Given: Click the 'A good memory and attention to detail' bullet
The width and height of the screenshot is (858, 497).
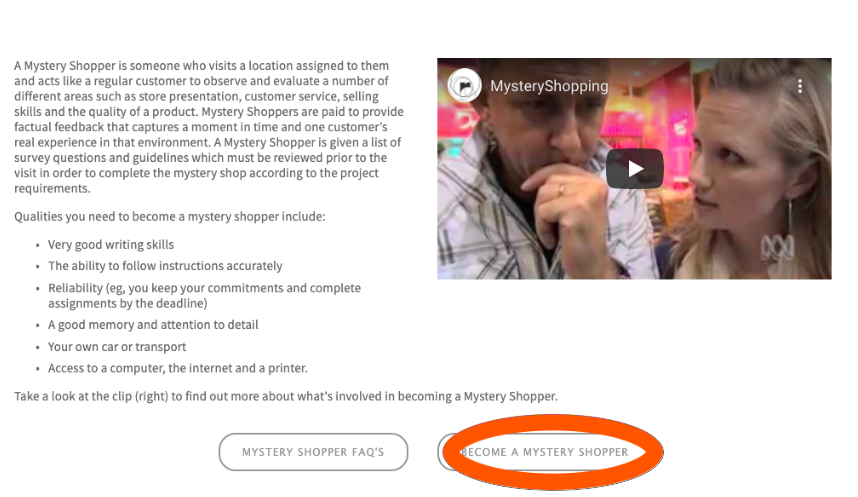Looking at the screenshot, I should [153, 325].
